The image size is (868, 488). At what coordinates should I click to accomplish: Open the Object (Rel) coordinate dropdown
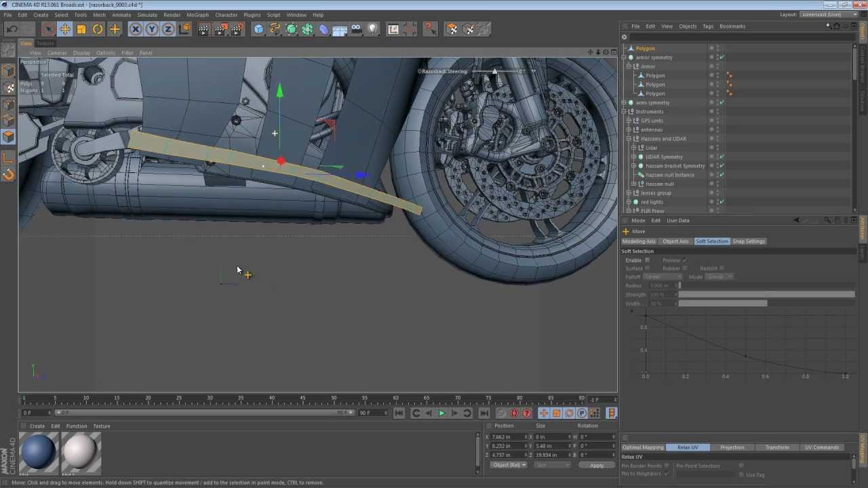point(509,465)
